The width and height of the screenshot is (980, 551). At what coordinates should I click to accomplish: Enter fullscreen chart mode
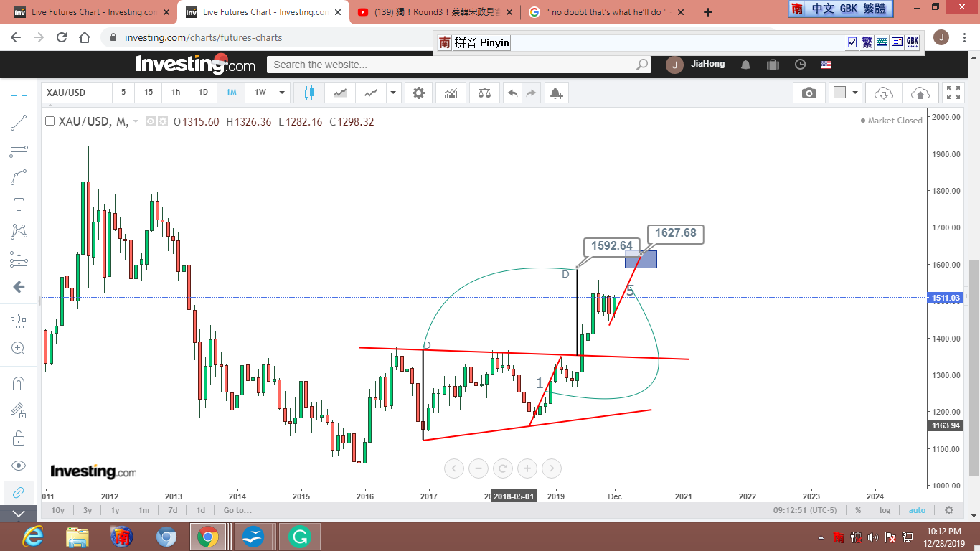point(953,93)
